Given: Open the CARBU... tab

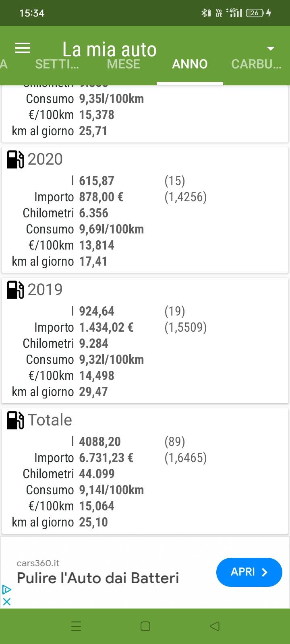Looking at the screenshot, I should 256,64.
